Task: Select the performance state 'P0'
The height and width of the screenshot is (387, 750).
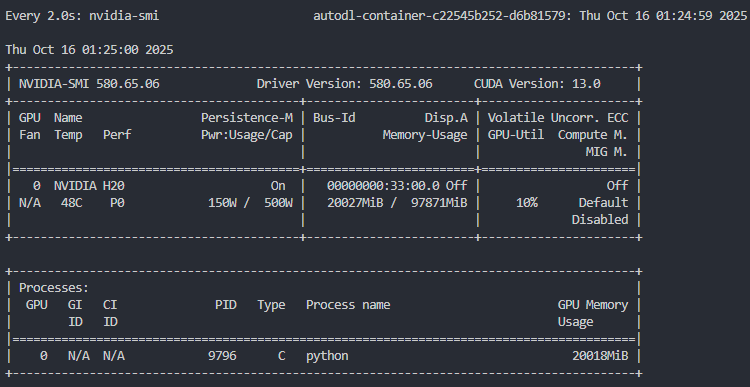Action: (117, 203)
